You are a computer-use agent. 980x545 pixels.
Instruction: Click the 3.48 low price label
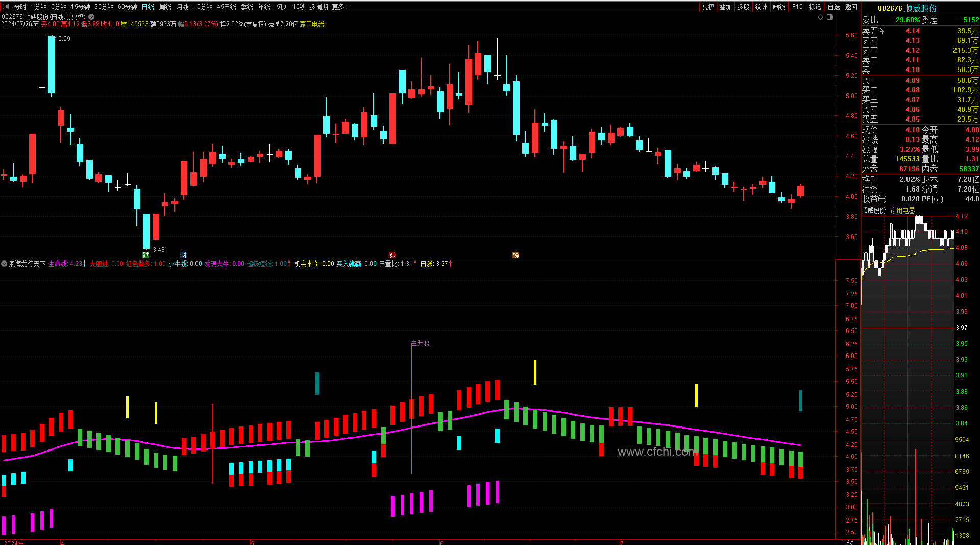(x=159, y=250)
